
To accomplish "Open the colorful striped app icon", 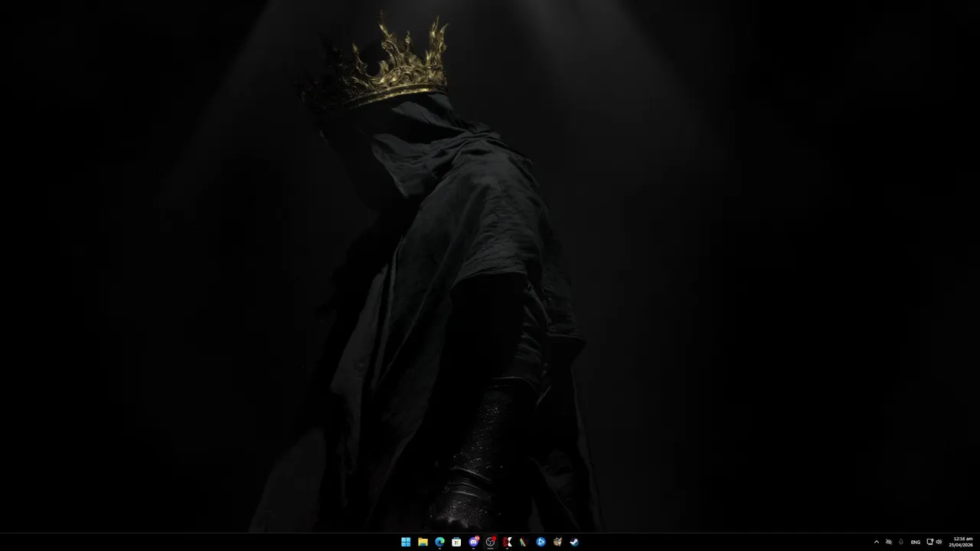I will click(x=524, y=542).
